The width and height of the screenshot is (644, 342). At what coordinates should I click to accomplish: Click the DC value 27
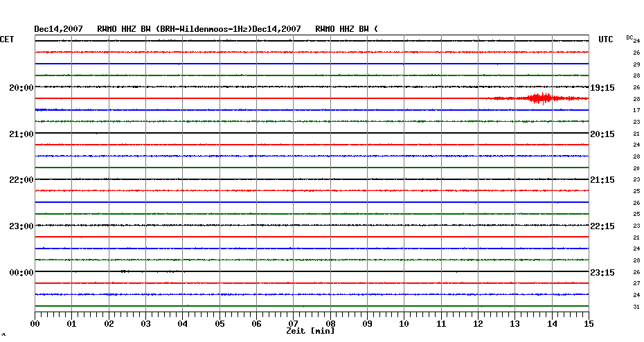636,283
